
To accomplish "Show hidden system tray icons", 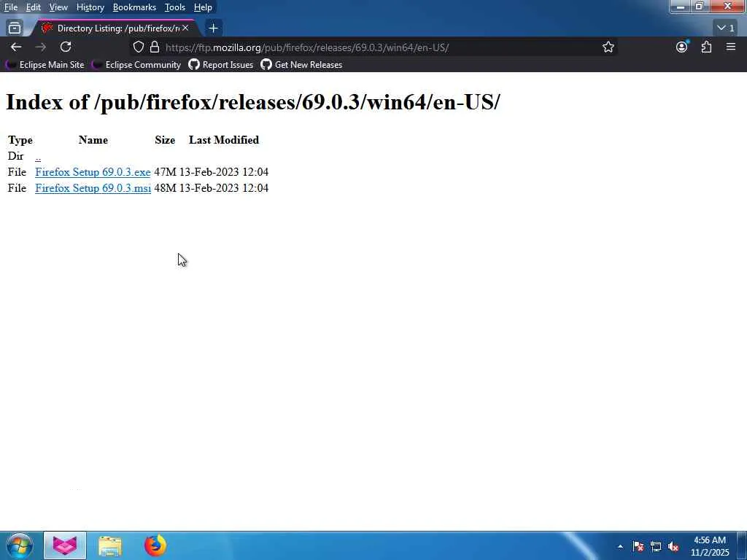I will pyautogui.click(x=620, y=546).
